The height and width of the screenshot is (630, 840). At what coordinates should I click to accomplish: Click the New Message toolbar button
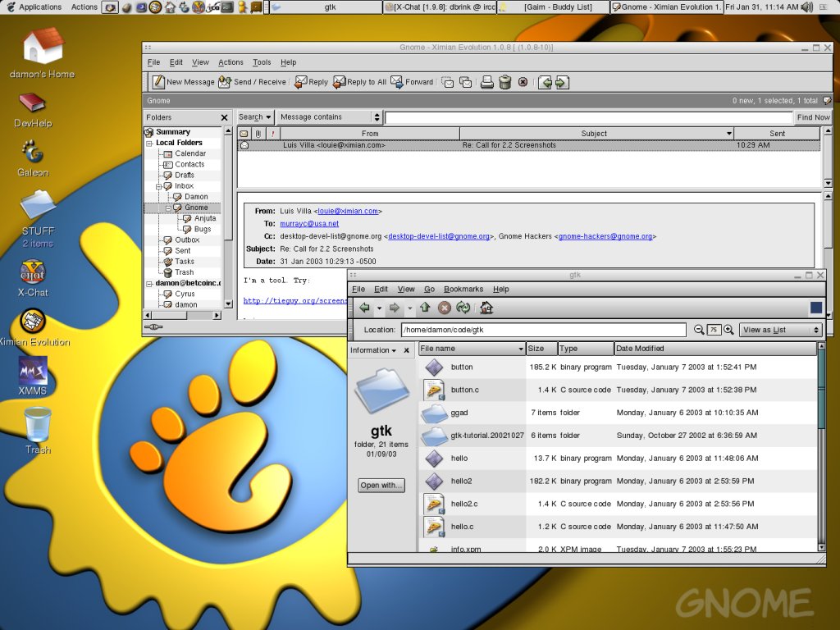tap(183, 82)
